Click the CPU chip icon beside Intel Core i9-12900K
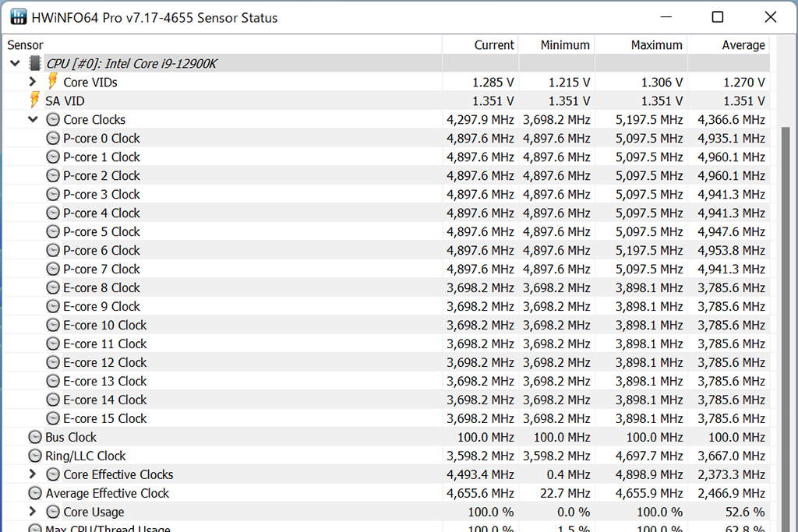The height and width of the screenshot is (532, 798). pyautogui.click(x=35, y=64)
